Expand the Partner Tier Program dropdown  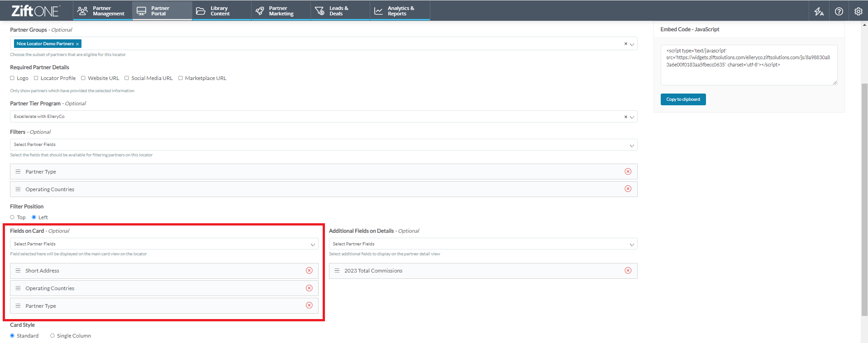[x=632, y=117]
